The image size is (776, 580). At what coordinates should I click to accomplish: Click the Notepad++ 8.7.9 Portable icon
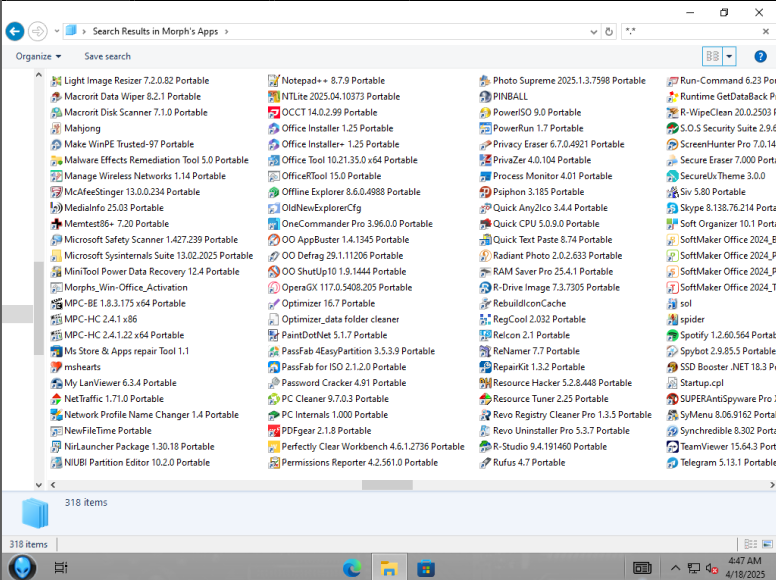click(274, 81)
